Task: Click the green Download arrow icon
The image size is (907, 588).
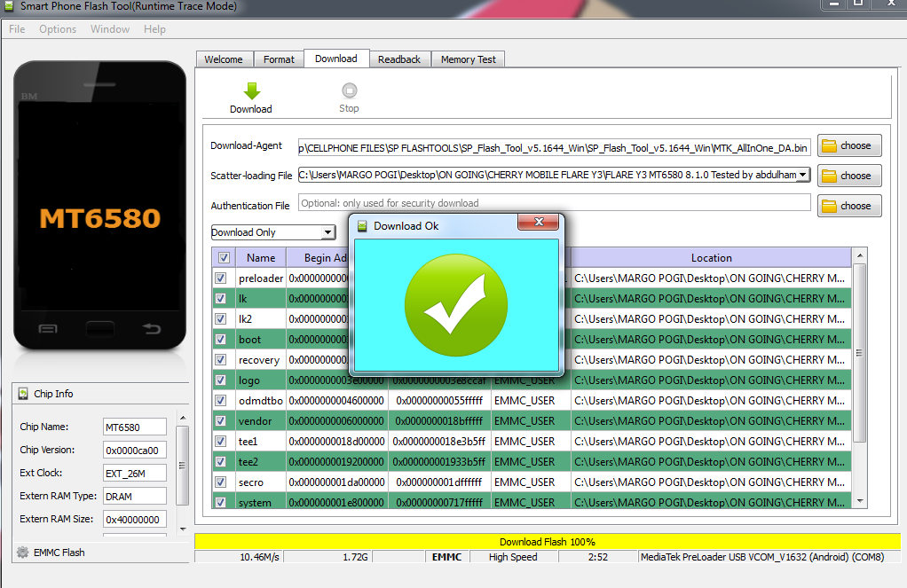Action: point(252,90)
